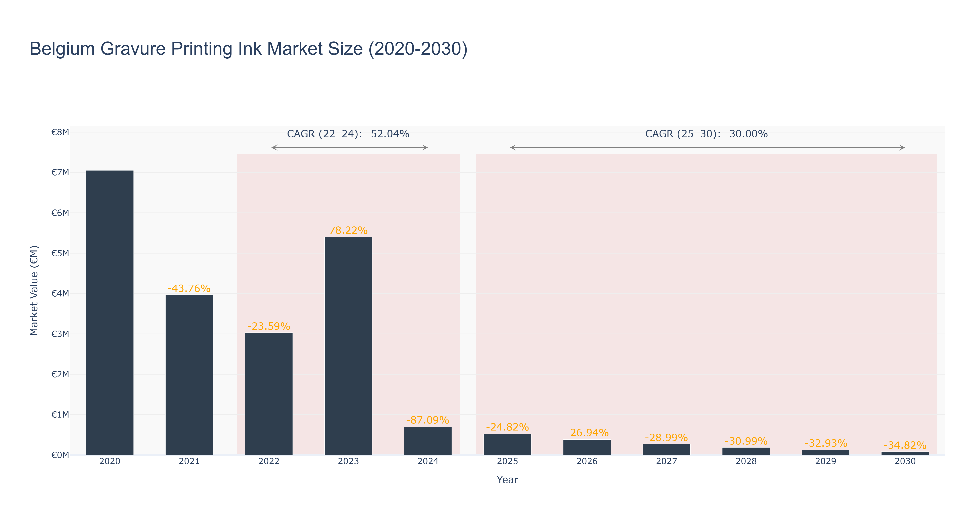The image size is (980, 525).
Task: Click the 'Market Value (€M)' y-axis title
Action: 34,290
